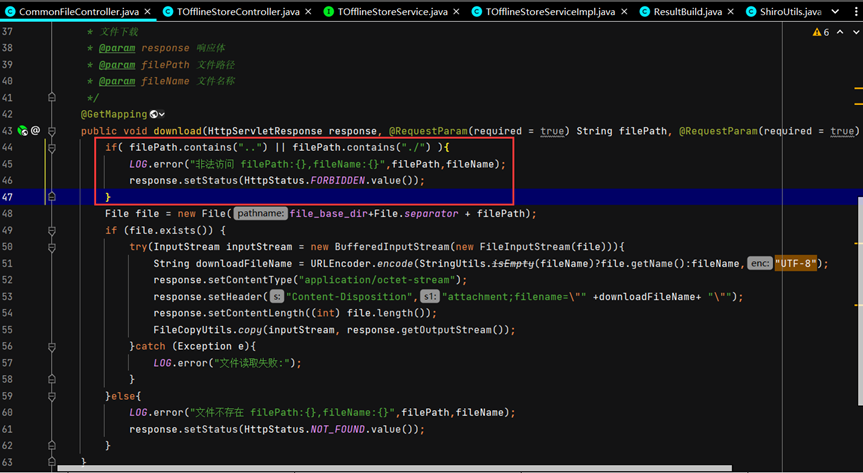Click the warning triangle indicator showing 6

point(814,32)
